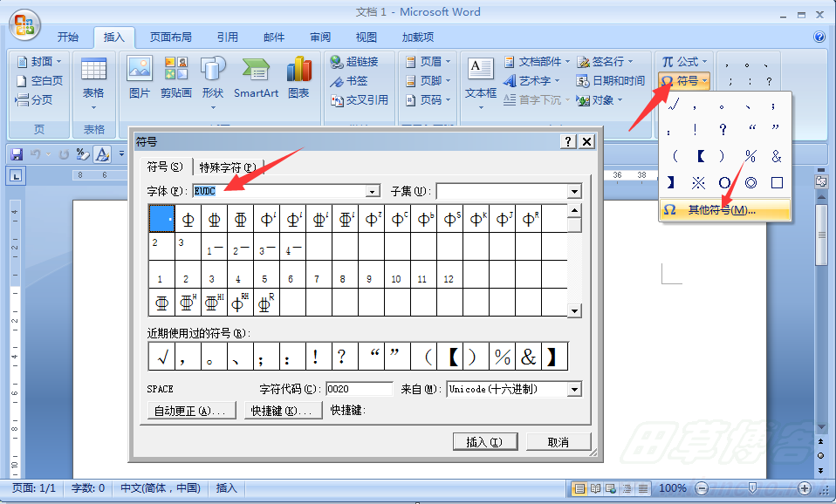Screen dimensions: 836x504
Task: Switch to draft view in status bar
Action: point(643,488)
